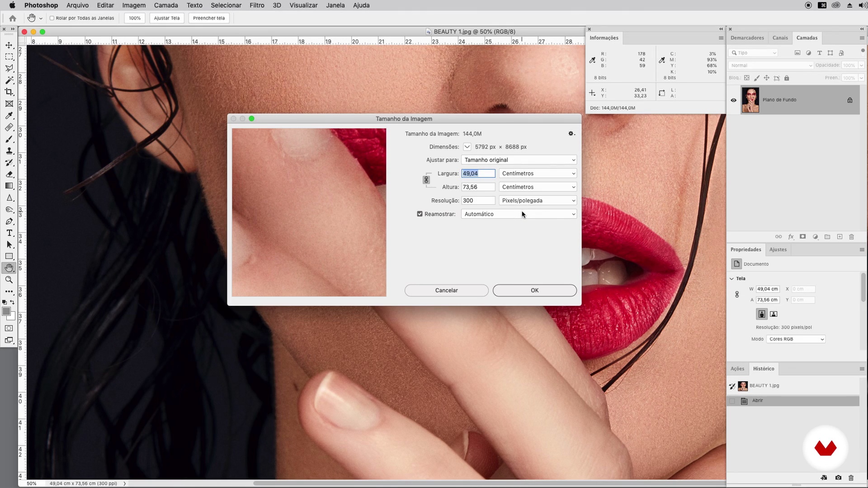Viewport: 868px width, 488px height.
Task: Click the Home icon in options bar
Action: (13, 19)
